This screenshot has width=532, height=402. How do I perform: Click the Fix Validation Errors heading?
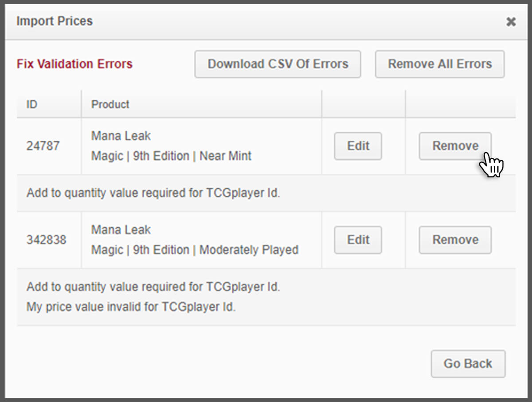click(x=74, y=64)
